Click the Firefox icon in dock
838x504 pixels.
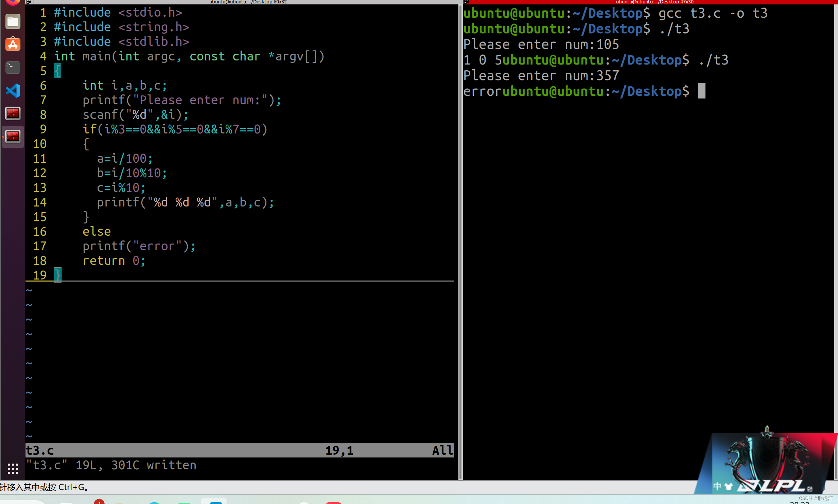[13, 2]
